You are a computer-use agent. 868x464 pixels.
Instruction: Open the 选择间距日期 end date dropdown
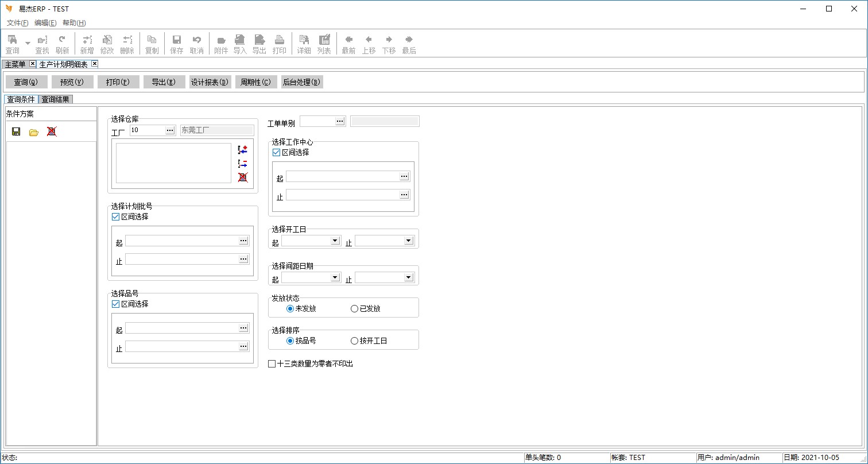pyautogui.click(x=409, y=277)
